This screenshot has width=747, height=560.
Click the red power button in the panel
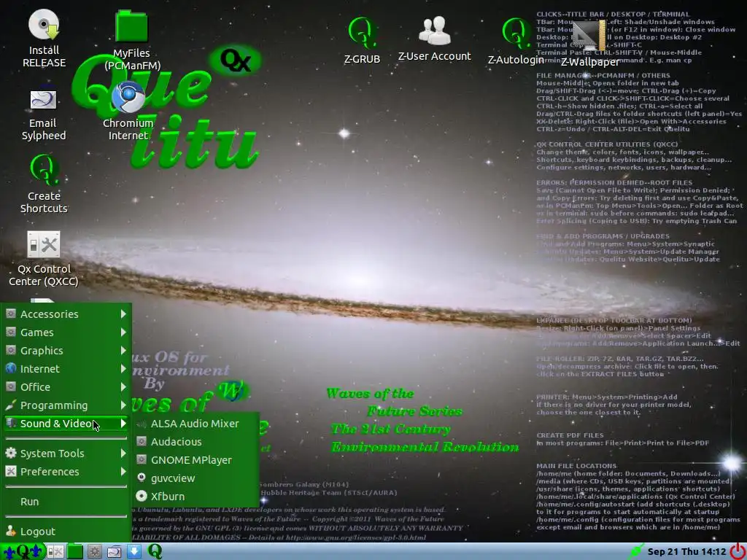point(739,551)
